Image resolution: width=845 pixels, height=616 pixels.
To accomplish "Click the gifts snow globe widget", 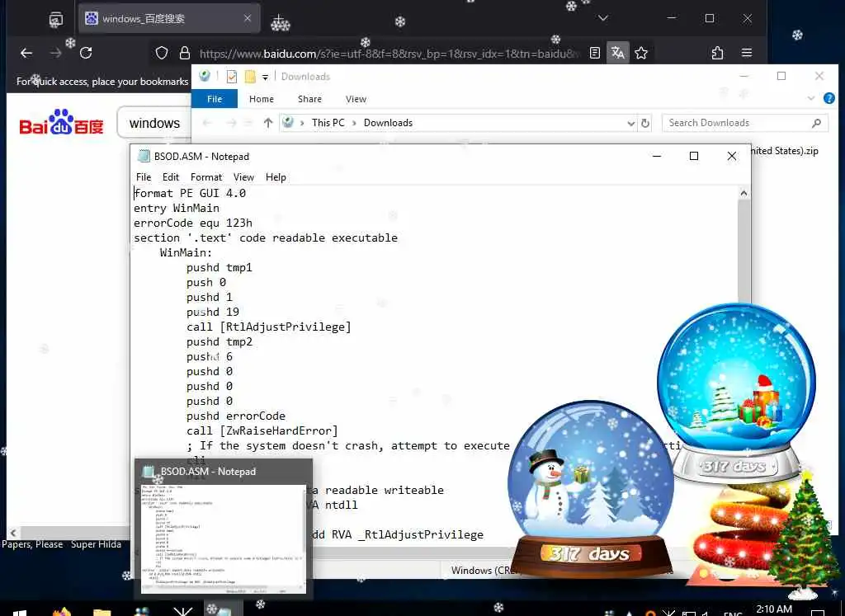I will click(736, 393).
